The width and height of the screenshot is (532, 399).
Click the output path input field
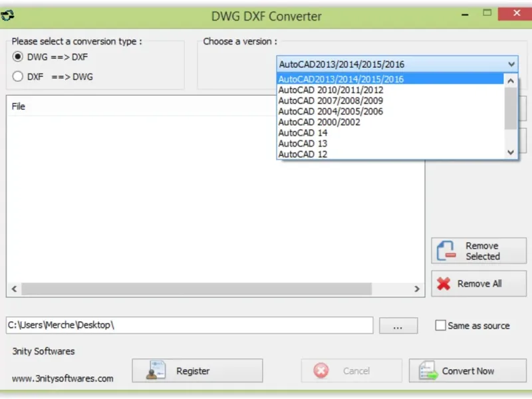(190, 325)
